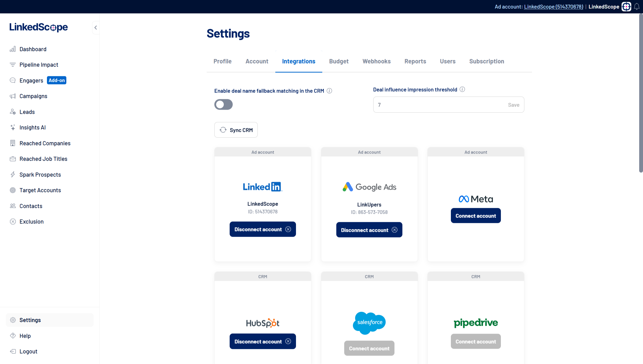The height and width of the screenshot is (364, 643).
Task: Click the LinkedScope logo in sidebar
Action: [x=39, y=27]
